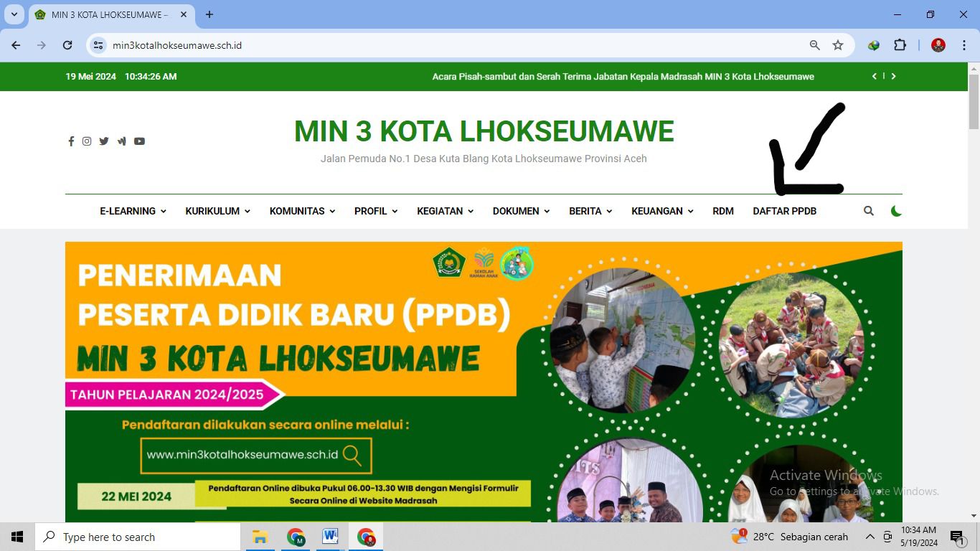Bookmark this page with the star icon

coord(838,45)
